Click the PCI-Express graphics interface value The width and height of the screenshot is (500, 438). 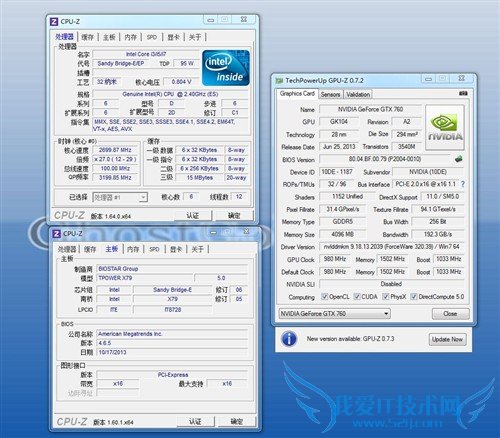coord(172,375)
